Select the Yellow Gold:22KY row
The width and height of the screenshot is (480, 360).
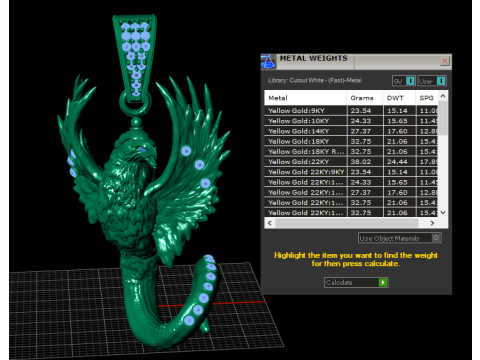[x=351, y=162]
